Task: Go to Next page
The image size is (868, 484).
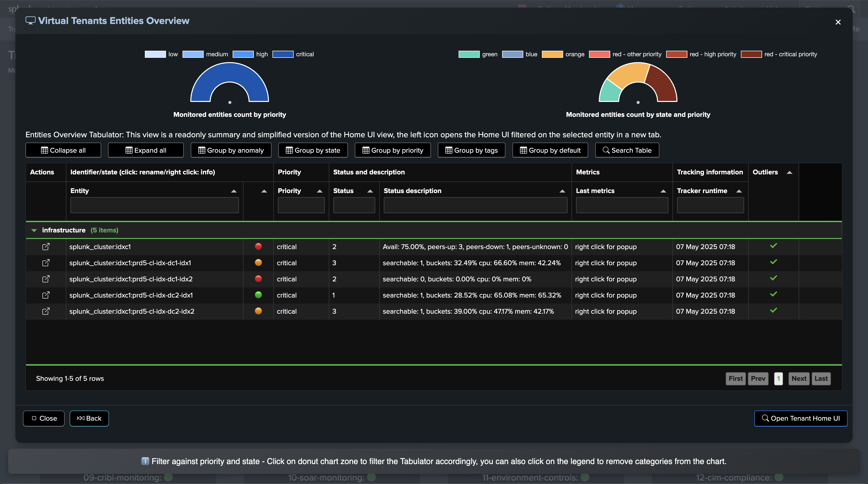Action: click(x=799, y=379)
